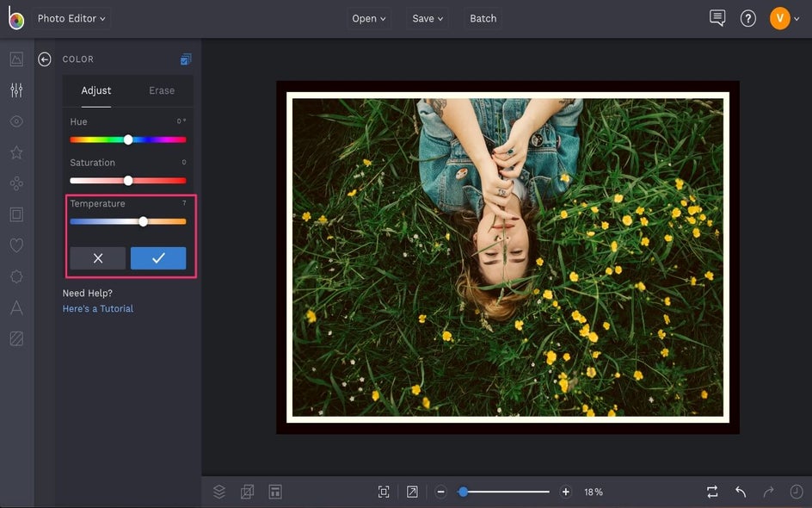Switch to the Erase tab
This screenshot has height=508, width=812.
(162, 90)
